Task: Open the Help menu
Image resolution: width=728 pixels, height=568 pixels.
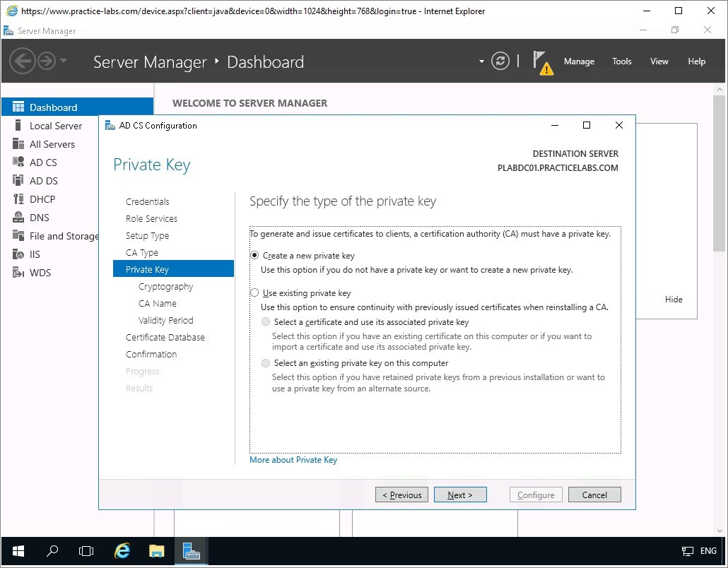Action: pyautogui.click(x=696, y=61)
